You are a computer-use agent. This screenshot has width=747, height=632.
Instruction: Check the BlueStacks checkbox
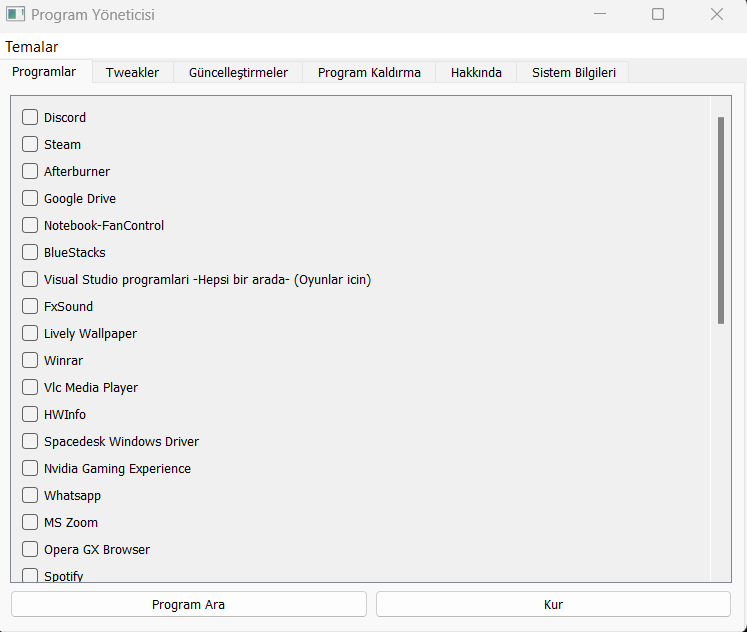(30, 252)
